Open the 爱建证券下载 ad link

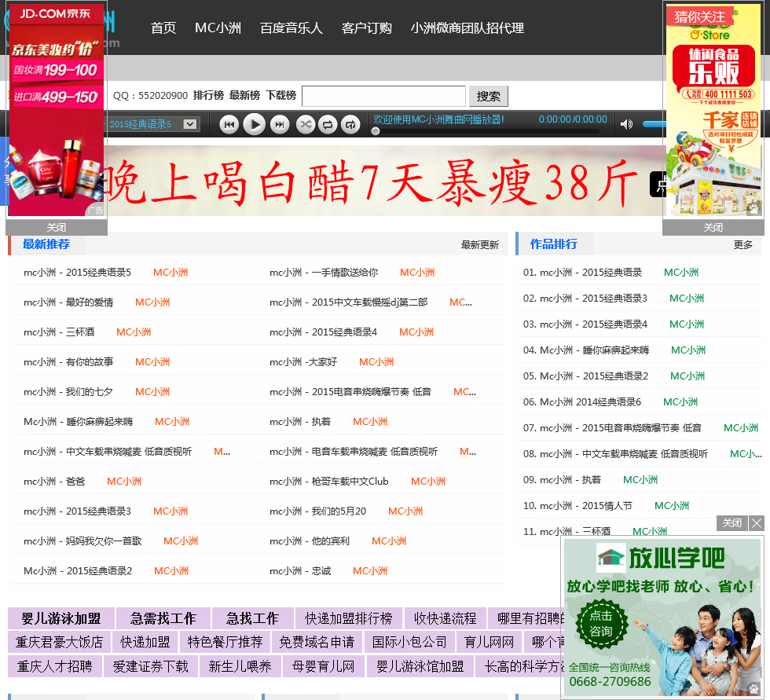coord(150,667)
